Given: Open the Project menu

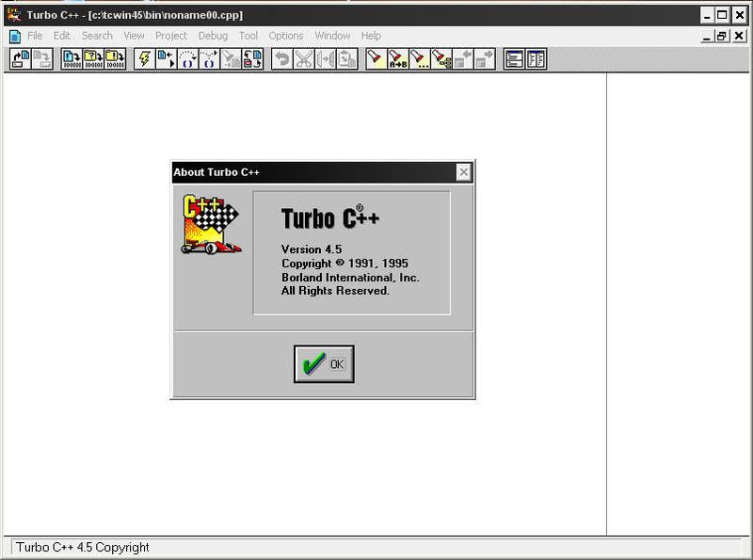Looking at the screenshot, I should point(170,36).
